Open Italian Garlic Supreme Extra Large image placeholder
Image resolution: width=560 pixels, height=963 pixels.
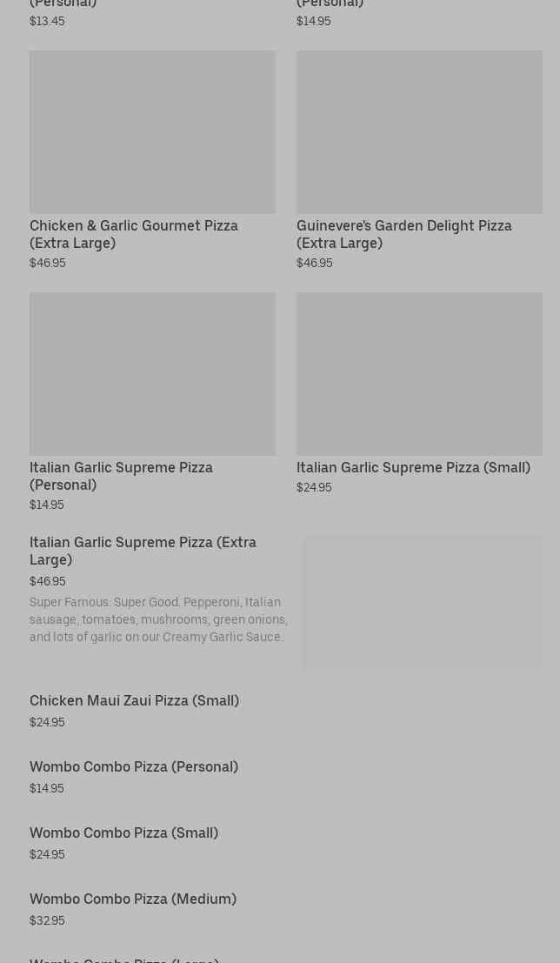pyautogui.click(x=423, y=602)
